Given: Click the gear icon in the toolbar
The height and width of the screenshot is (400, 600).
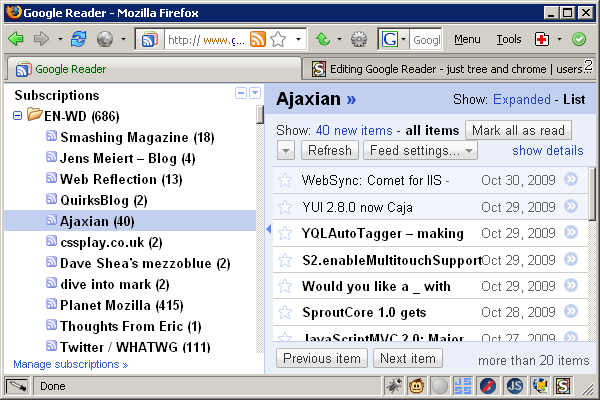Looking at the screenshot, I should click(359, 39).
